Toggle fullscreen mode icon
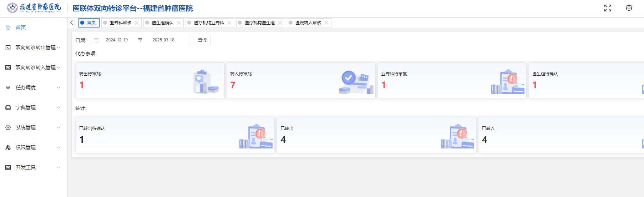Viewport: 644px width, 197px height. point(608,8)
